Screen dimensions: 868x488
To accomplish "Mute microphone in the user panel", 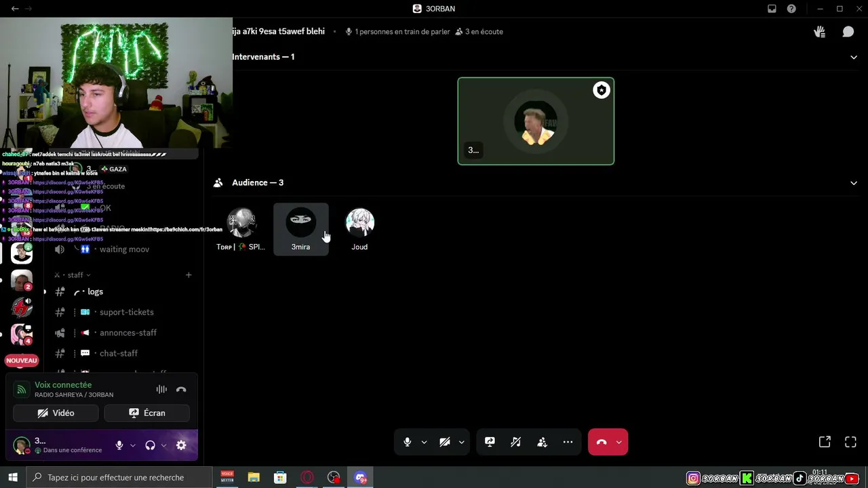I will click(119, 445).
